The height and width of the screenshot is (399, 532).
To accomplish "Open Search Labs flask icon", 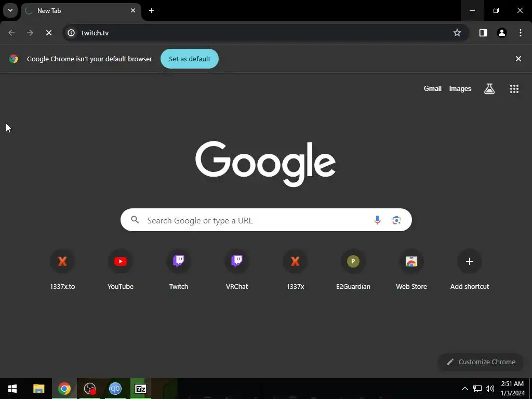I will click(x=489, y=88).
